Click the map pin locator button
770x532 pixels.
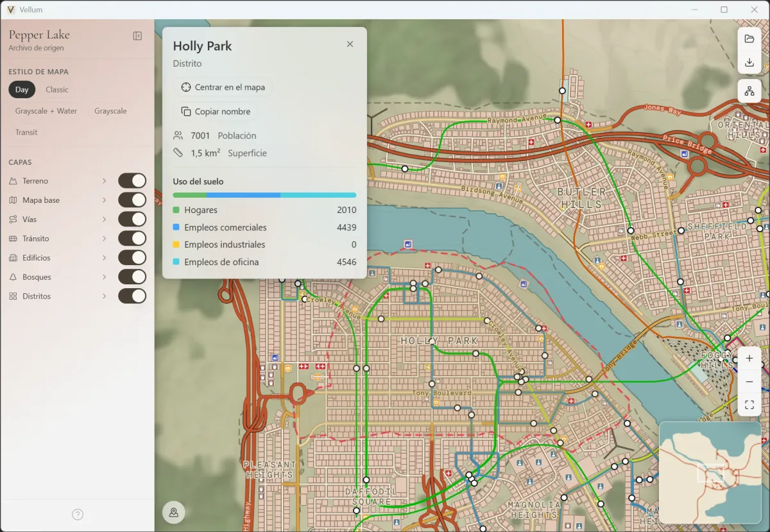coord(174,512)
